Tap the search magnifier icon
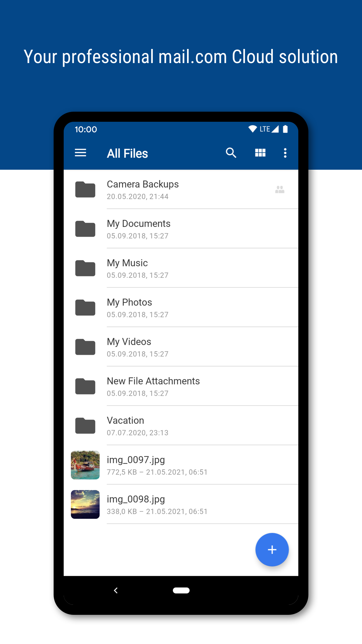This screenshot has width=362, height=644. pyautogui.click(x=231, y=153)
